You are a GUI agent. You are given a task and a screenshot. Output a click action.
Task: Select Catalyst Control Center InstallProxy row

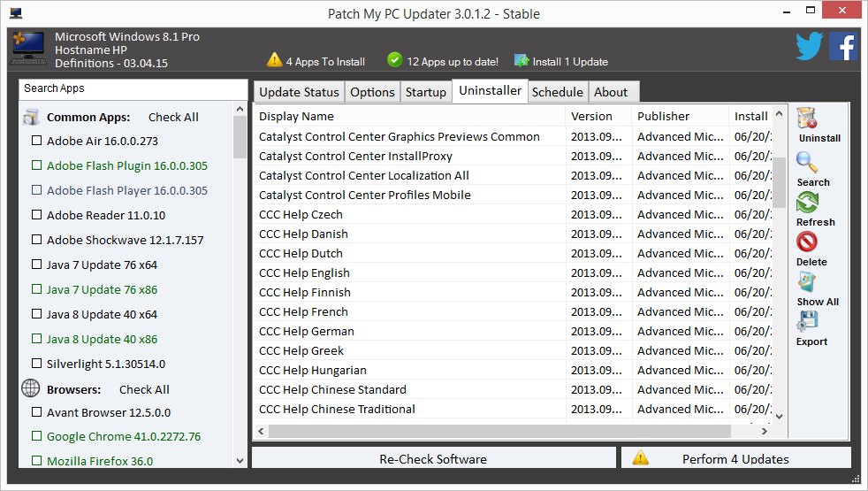tap(514, 157)
